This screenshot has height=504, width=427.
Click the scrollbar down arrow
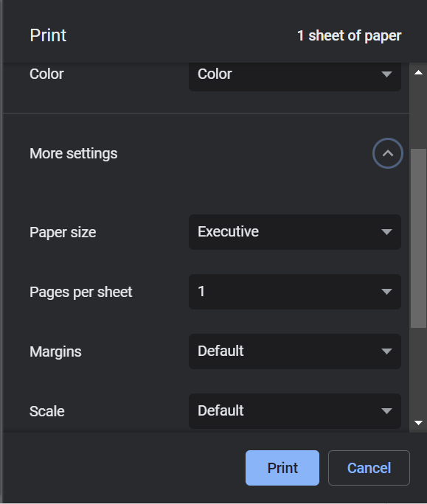point(418,423)
